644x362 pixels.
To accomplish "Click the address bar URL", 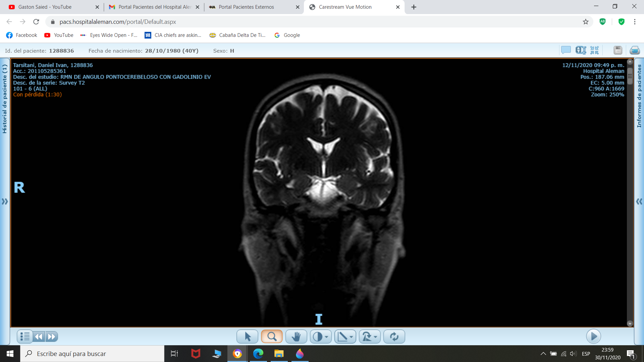I will coord(118,22).
